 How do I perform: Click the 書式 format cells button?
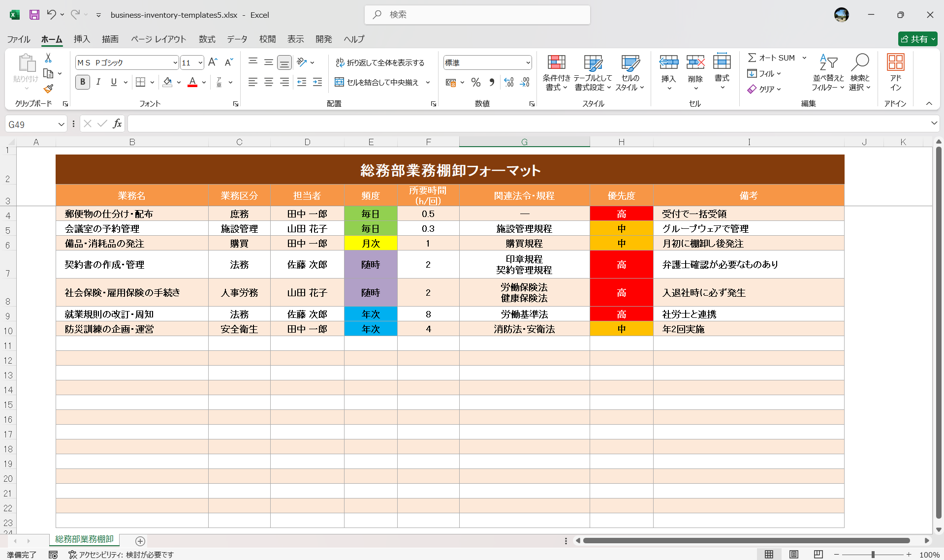(x=722, y=72)
